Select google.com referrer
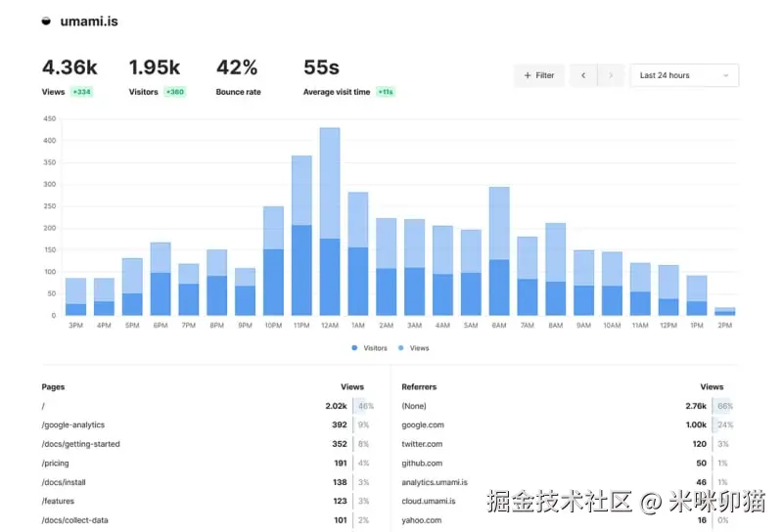Image resolution: width=783 pixels, height=532 pixels. 568,425
